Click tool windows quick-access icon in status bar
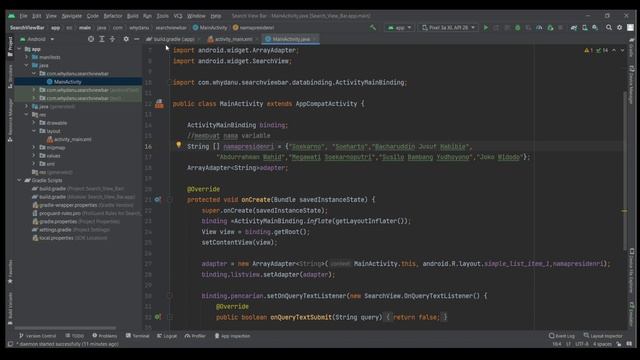The width and height of the screenshot is (640, 360). 10,344
